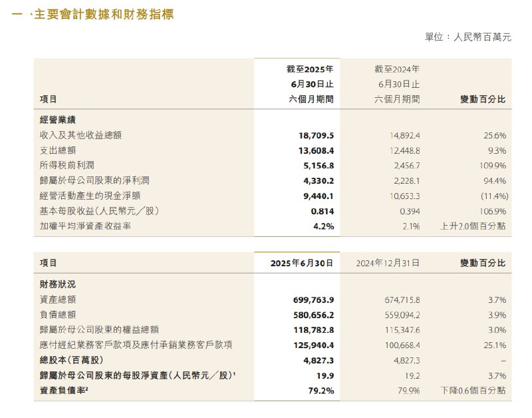Click row label 應付經紀業務客戶款項及應付承銷業務客戶款項
532x418 pixels.
click(x=136, y=345)
